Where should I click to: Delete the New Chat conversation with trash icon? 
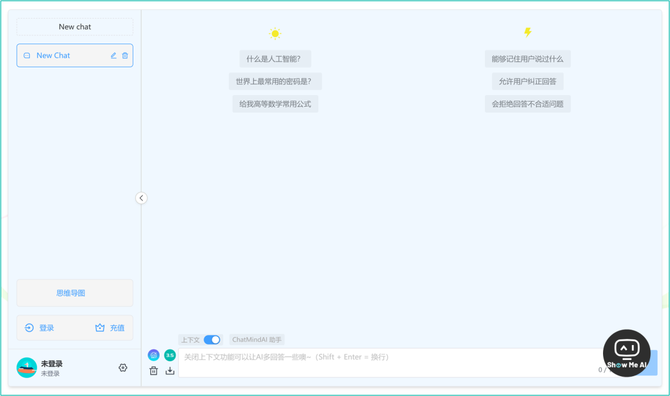(x=125, y=56)
